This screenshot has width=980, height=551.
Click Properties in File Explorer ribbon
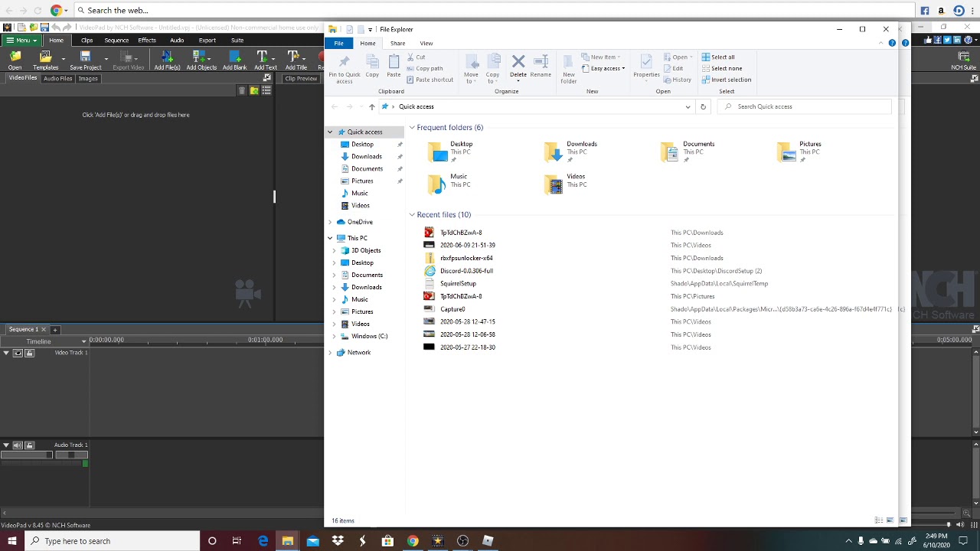646,67
